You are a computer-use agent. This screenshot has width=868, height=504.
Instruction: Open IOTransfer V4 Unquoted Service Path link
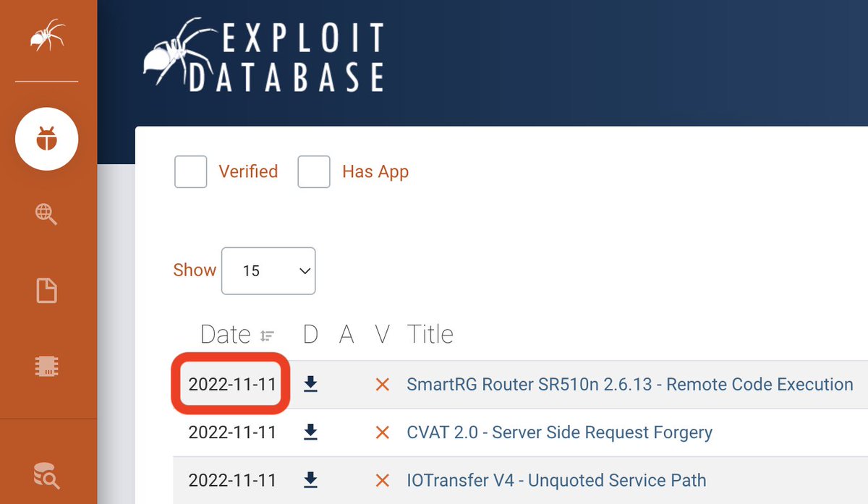point(556,480)
